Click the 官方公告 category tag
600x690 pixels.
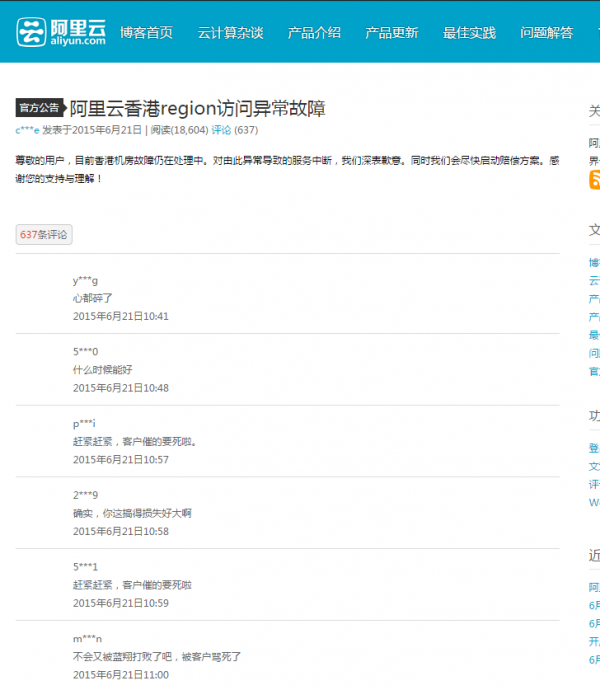click(40, 108)
